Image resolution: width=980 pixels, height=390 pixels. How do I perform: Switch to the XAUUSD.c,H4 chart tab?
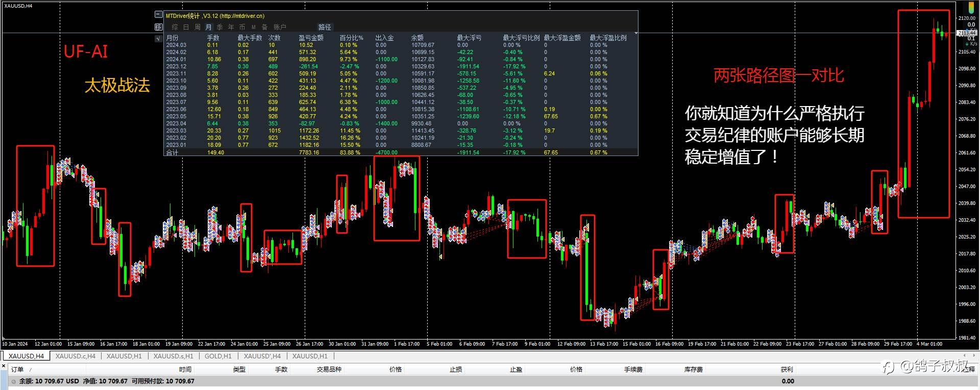(76, 356)
